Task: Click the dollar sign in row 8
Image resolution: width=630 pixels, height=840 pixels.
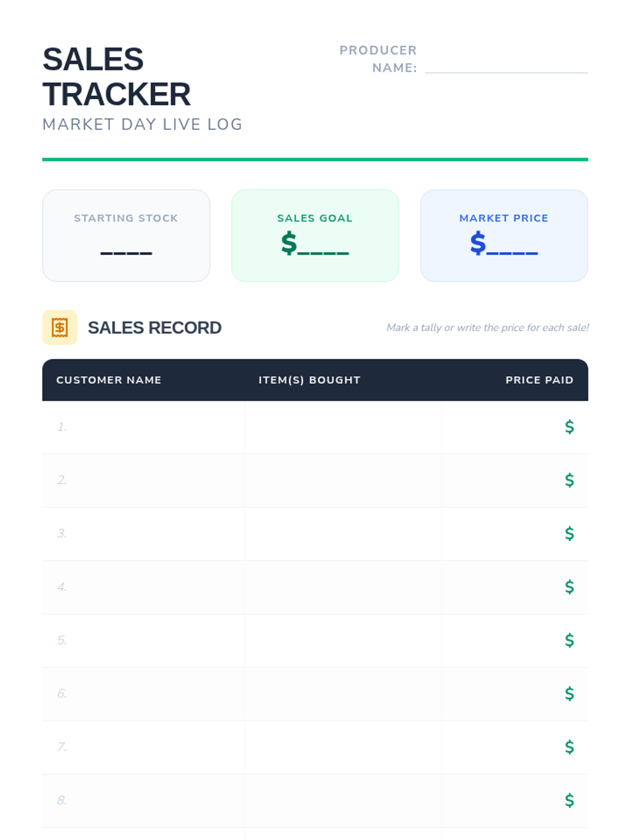Action: 569,800
